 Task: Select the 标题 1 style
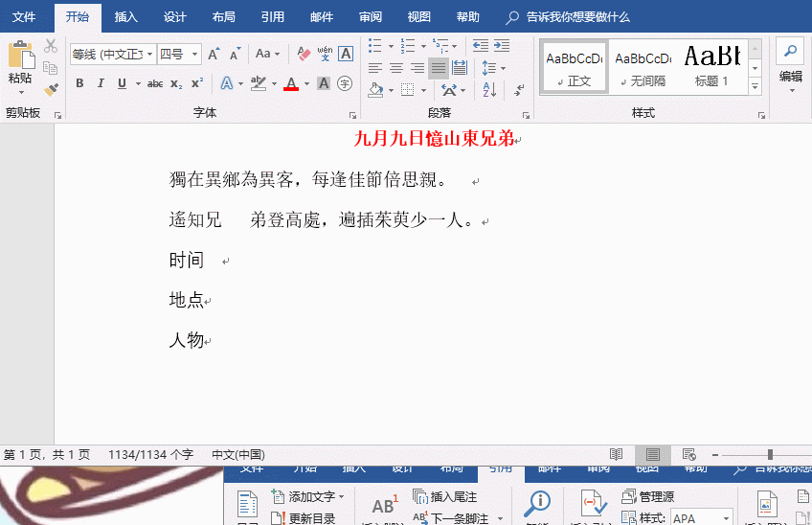[x=712, y=67]
